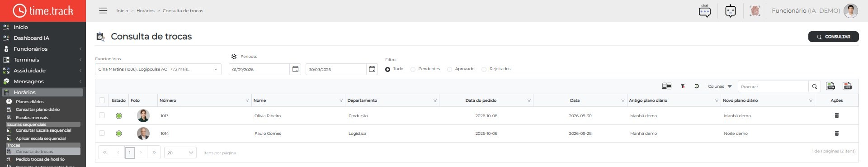Image resolution: width=868 pixels, height=167 pixels.
Task: Select the Rejeitados filter radio
Action: click(x=484, y=69)
